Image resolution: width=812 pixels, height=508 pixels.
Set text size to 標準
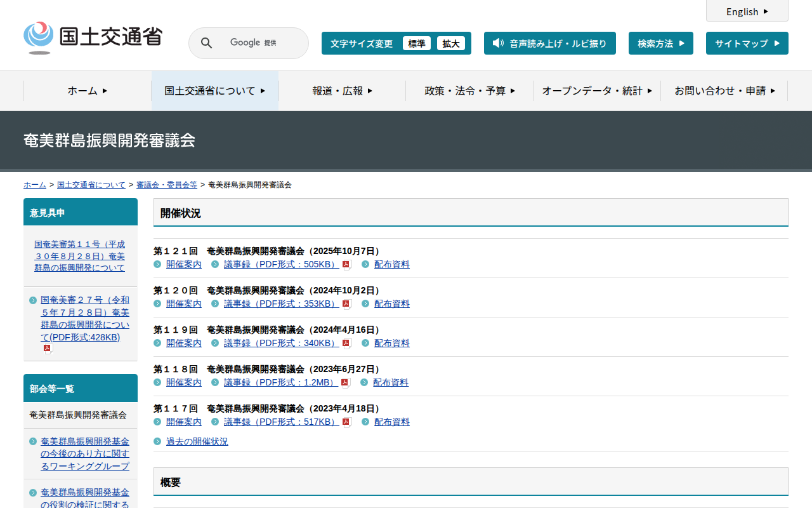(416, 43)
